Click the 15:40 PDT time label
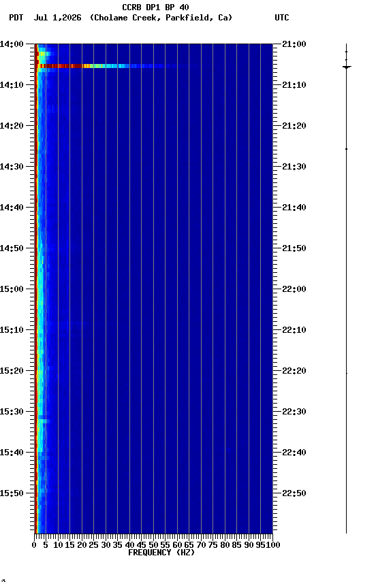Viewport: 376px width, 588px height. [12, 453]
